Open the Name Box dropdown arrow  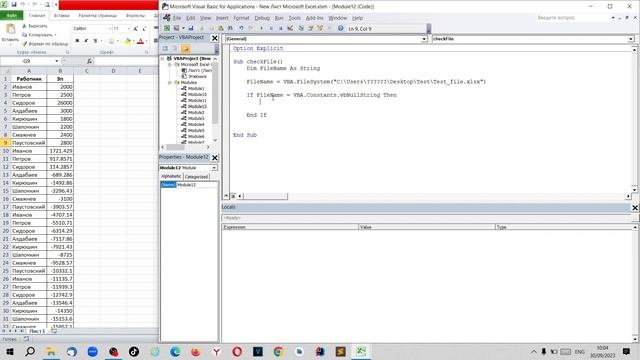57,61
